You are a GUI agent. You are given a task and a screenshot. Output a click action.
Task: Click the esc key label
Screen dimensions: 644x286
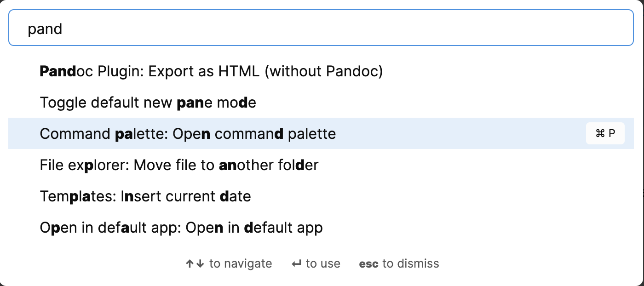[x=368, y=264]
